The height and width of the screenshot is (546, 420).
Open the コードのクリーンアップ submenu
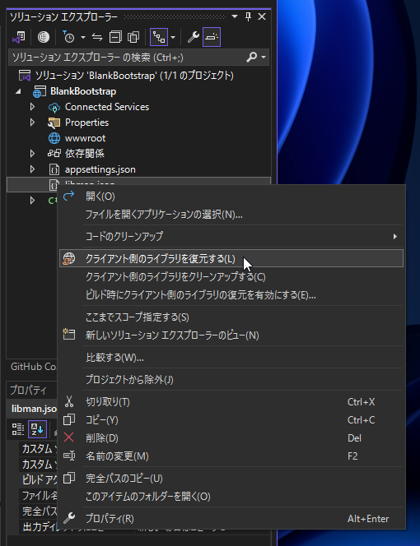pyautogui.click(x=231, y=236)
